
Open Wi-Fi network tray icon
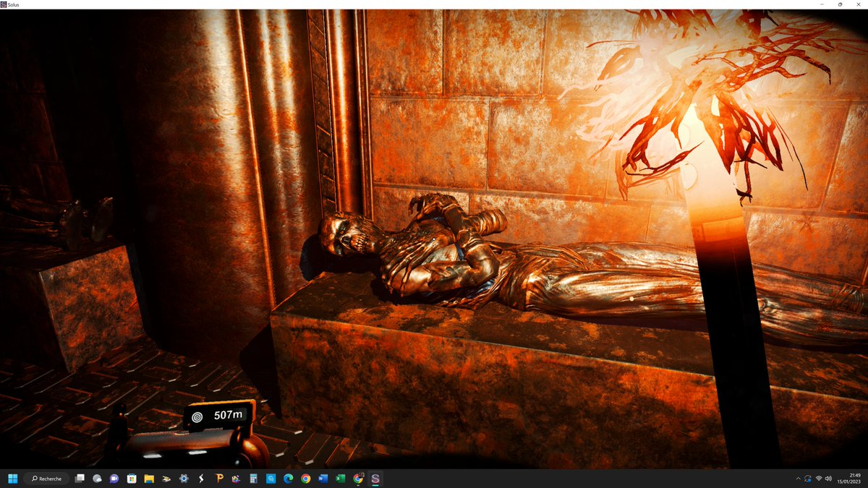click(x=819, y=478)
